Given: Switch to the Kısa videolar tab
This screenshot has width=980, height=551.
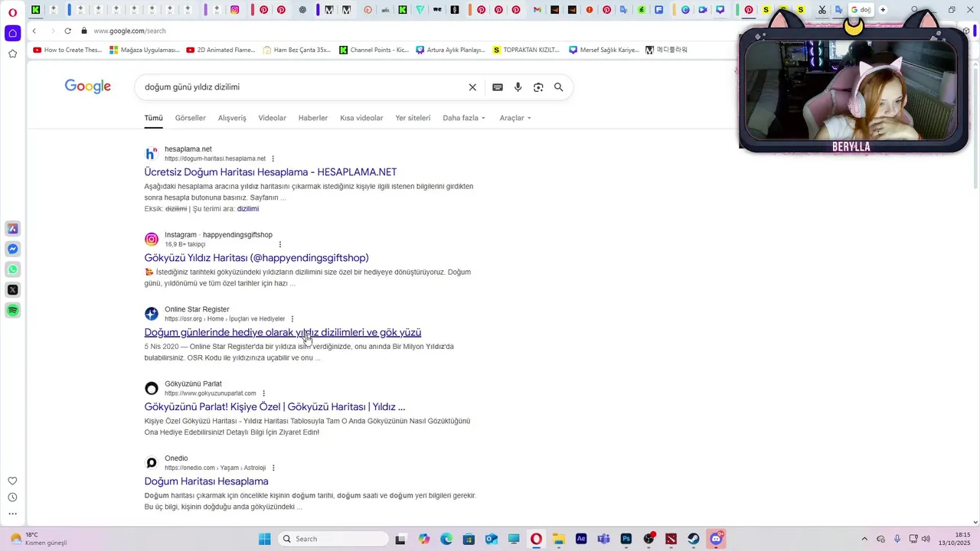Looking at the screenshot, I should [x=361, y=118].
